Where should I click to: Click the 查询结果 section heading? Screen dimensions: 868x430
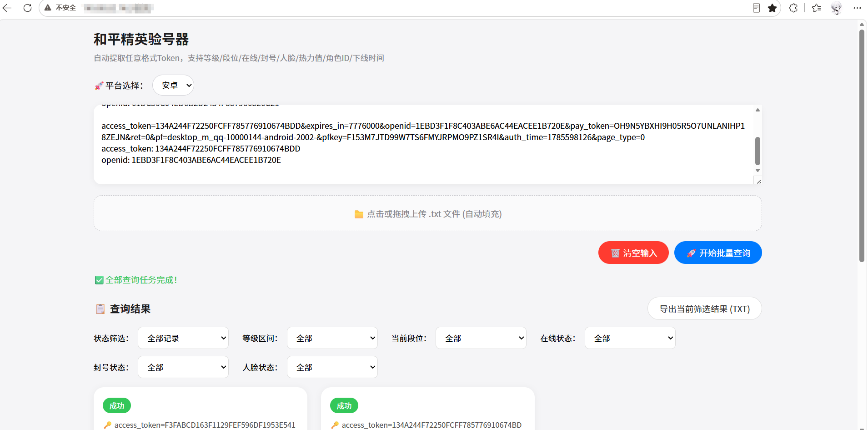point(130,309)
